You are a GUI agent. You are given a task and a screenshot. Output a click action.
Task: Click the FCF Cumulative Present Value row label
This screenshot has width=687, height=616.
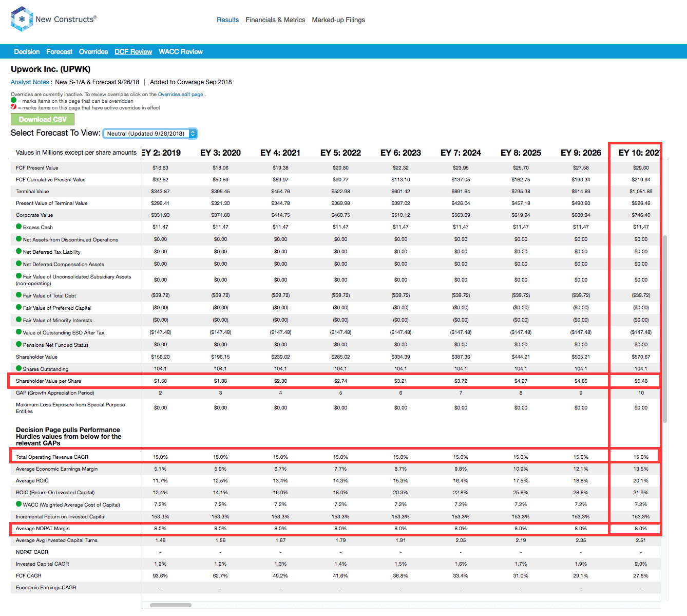51,180
